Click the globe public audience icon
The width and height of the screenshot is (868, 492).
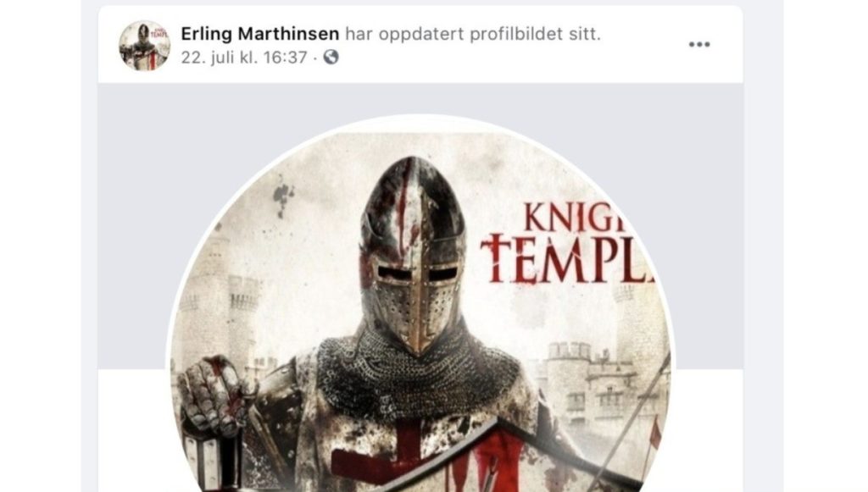tap(331, 57)
